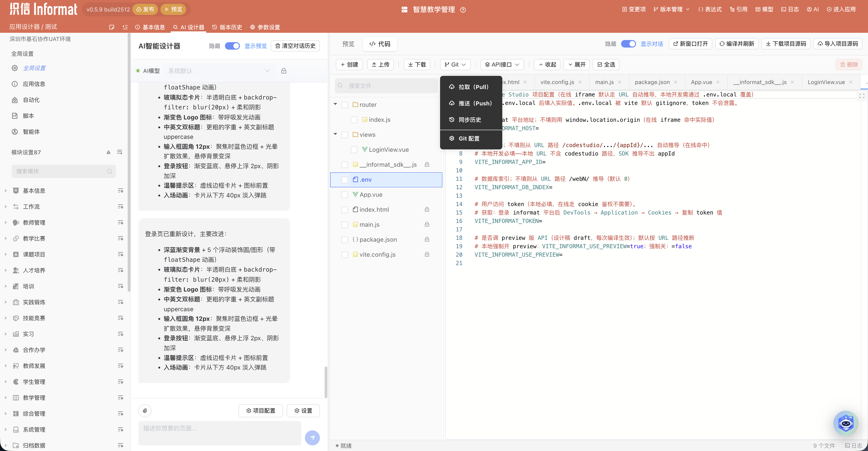This screenshot has width=868, height=451.
Task: Click help icon next to 智慧教学管理
Action: 463,10
